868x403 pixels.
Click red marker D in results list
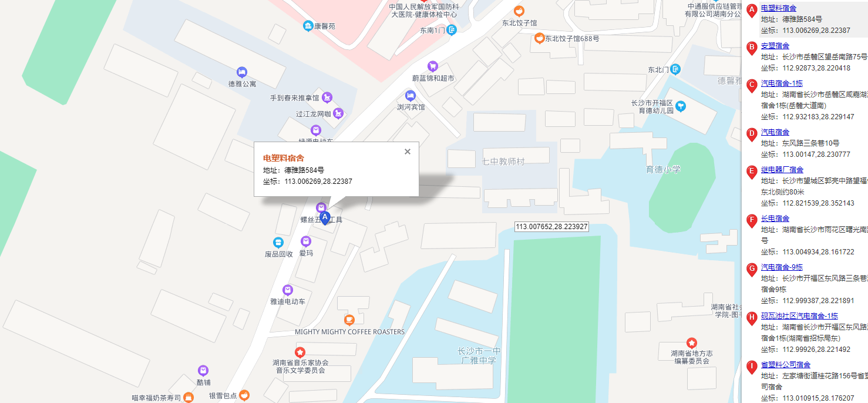pyautogui.click(x=751, y=135)
